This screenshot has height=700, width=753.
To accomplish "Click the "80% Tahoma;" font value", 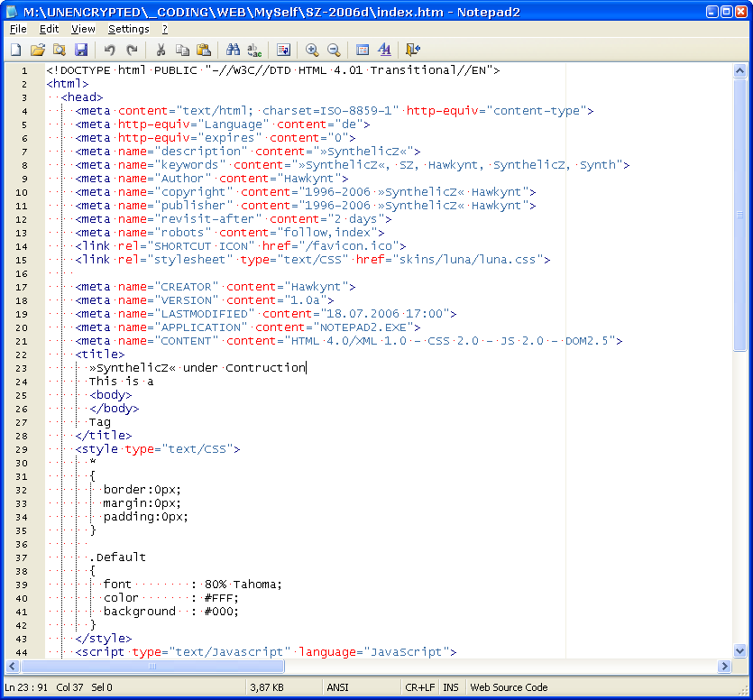I will pyautogui.click(x=243, y=585).
